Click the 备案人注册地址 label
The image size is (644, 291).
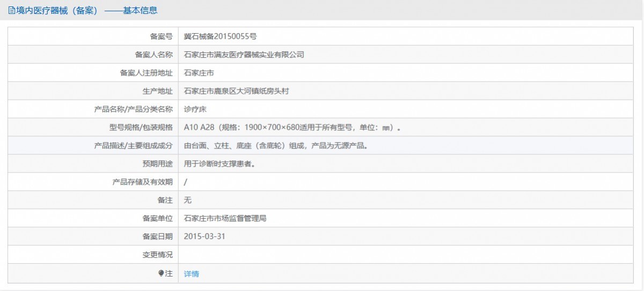coord(147,73)
